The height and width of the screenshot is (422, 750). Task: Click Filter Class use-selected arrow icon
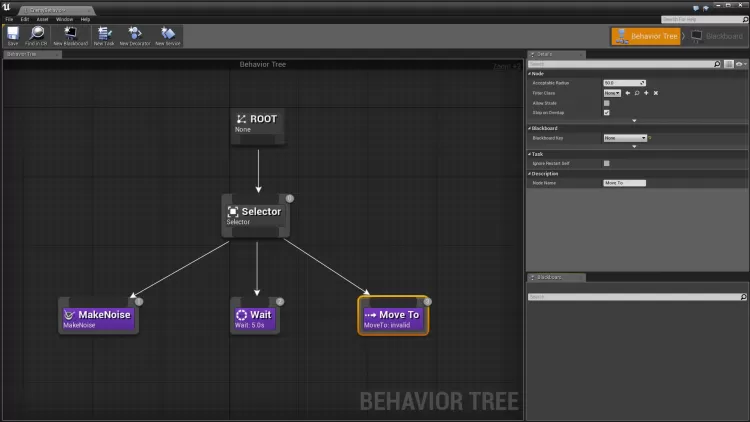coord(628,93)
